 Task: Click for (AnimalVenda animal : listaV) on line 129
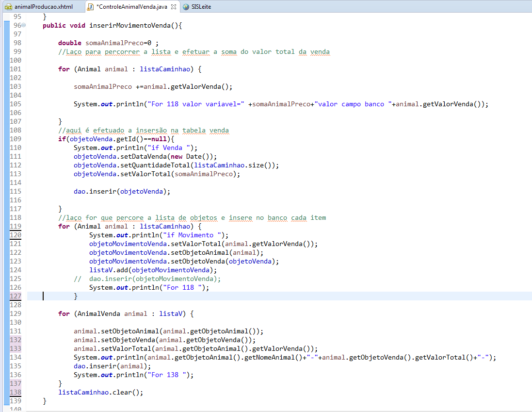tap(126, 314)
